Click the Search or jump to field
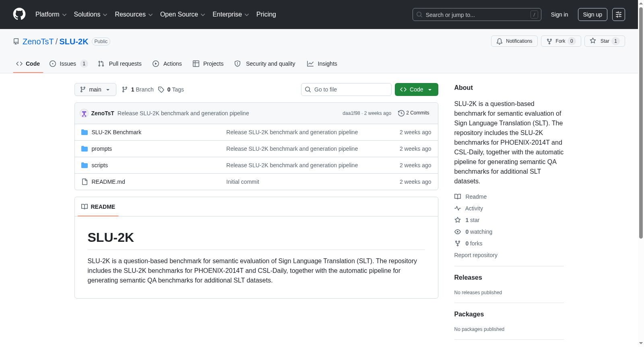Viewport: 644px width, 347px height. (477, 15)
